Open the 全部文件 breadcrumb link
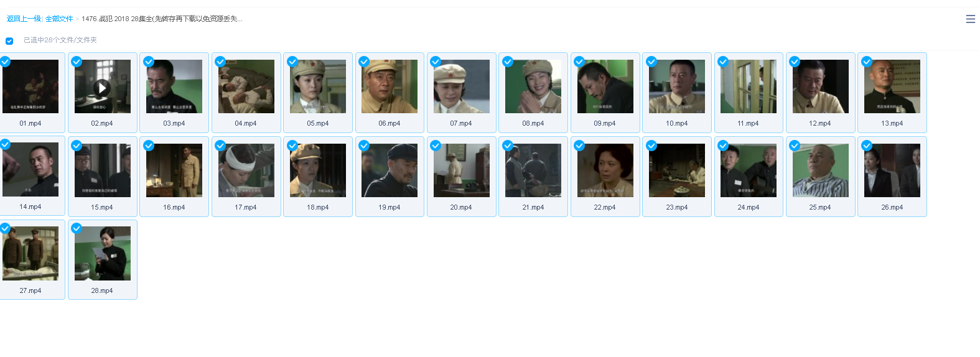 tap(59, 19)
